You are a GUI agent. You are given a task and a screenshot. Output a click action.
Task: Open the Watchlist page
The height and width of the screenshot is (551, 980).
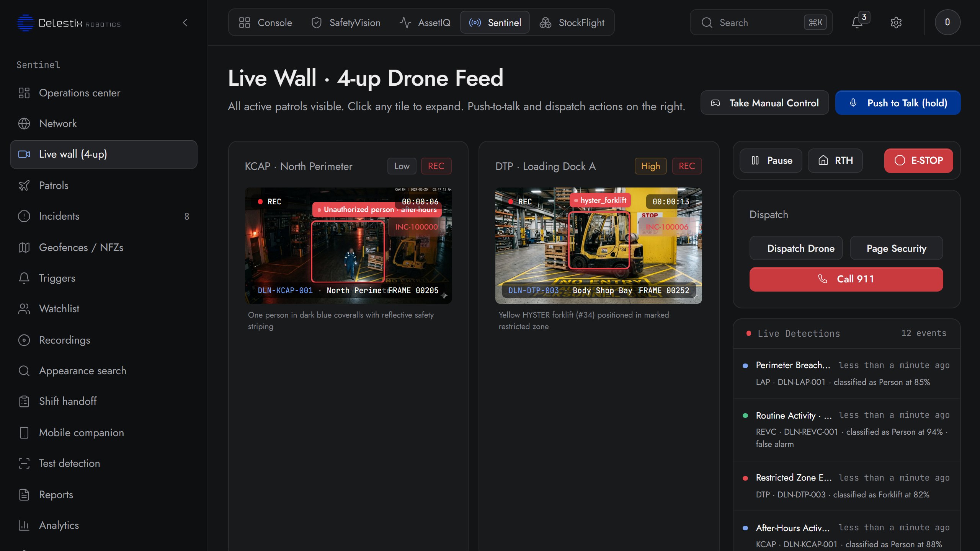(103, 309)
